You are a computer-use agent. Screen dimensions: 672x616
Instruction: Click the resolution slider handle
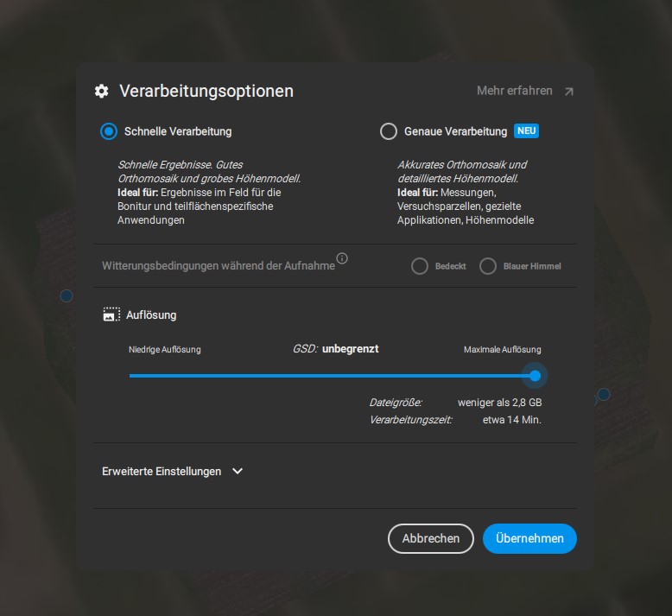coord(535,376)
